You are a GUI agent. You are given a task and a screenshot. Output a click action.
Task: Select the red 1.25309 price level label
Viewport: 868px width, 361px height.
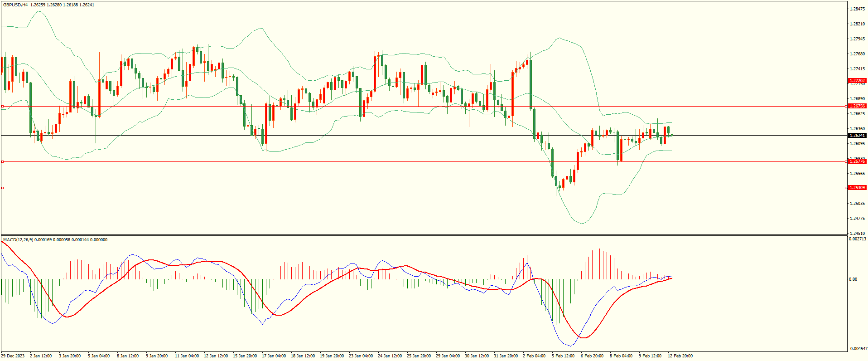[x=857, y=188]
